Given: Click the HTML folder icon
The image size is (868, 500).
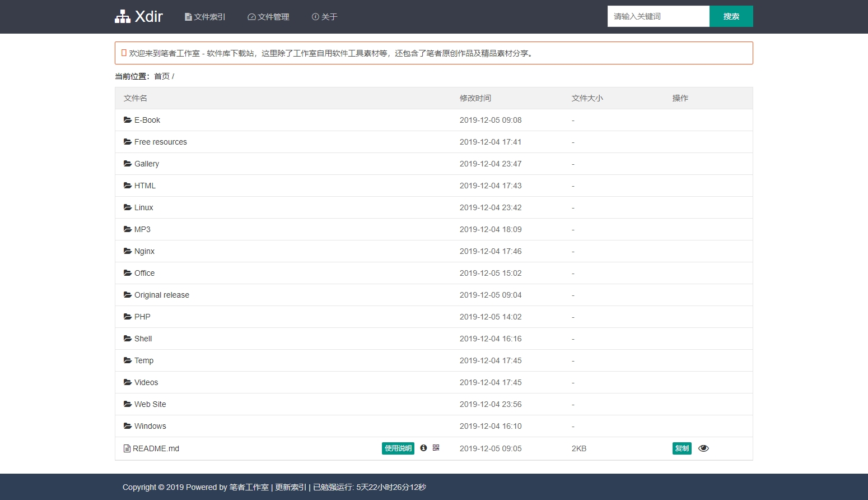Looking at the screenshot, I should pyautogui.click(x=128, y=186).
